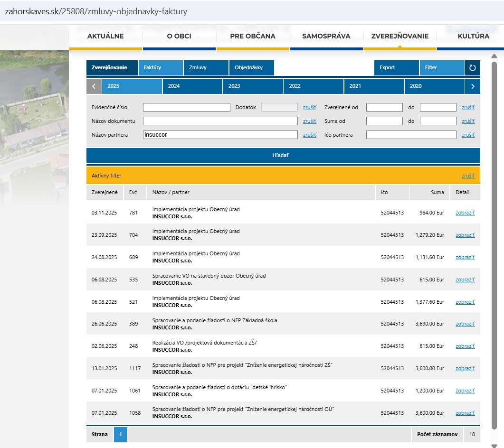
Task: Open detail for record 781
Action: point(465,213)
